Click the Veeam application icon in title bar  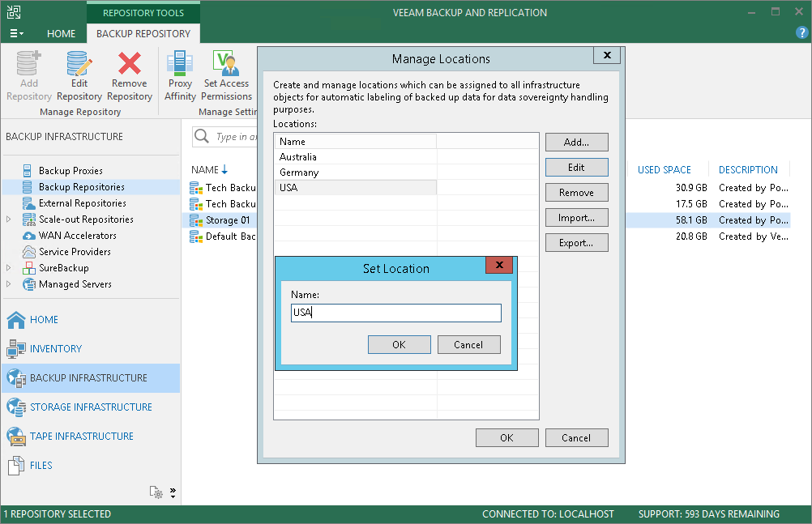[x=14, y=12]
